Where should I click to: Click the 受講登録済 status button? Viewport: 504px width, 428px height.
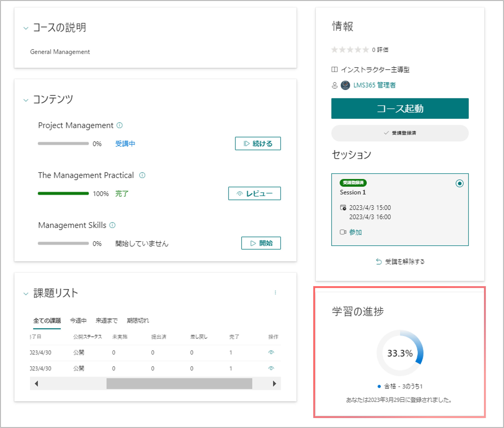(400, 133)
